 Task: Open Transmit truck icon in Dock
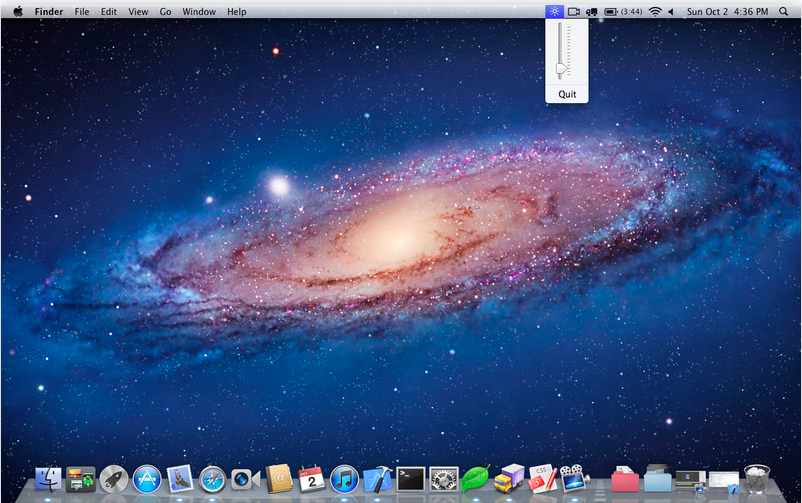tap(509, 479)
